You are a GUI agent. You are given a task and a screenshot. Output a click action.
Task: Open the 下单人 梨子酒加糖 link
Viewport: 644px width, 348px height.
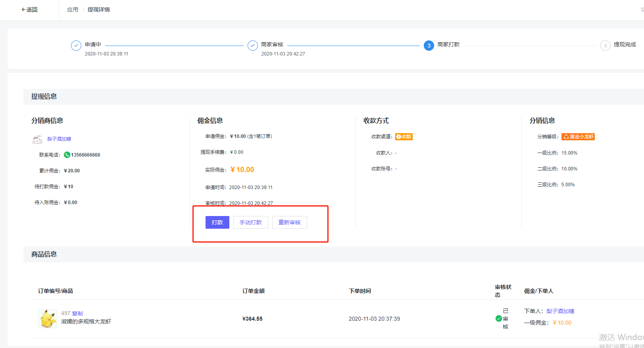pos(560,311)
